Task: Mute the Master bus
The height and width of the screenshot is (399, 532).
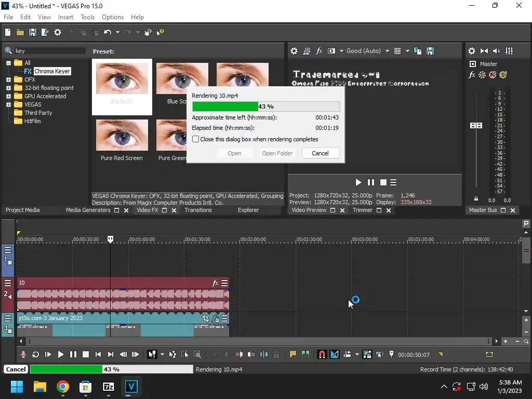Action: click(x=493, y=75)
